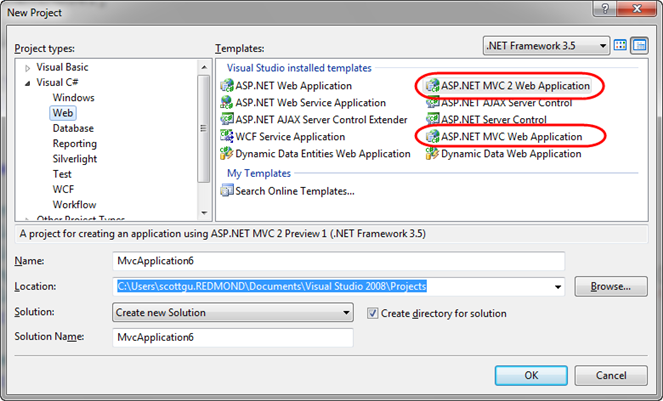Select Workflow project type
This screenshot has width=663, height=401.
(74, 205)
